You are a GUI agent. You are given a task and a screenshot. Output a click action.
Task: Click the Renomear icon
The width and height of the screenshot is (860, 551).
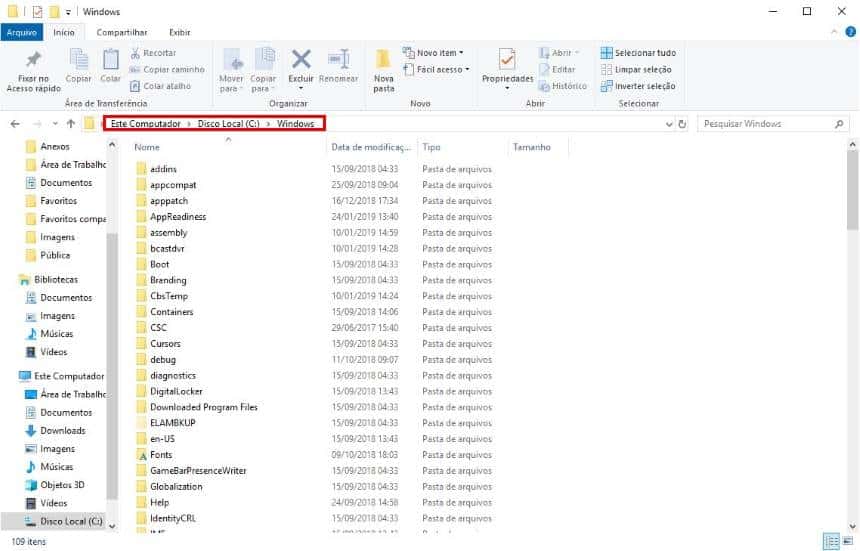point(339,59)
